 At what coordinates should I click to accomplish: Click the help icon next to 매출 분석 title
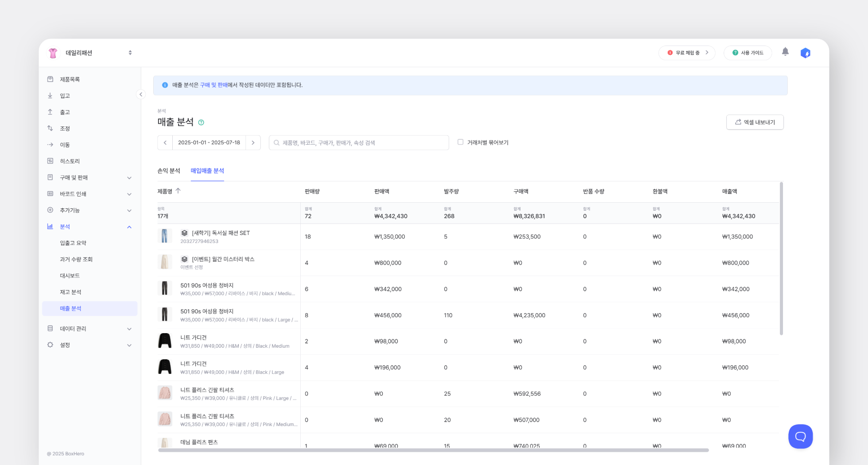[201, 123]
